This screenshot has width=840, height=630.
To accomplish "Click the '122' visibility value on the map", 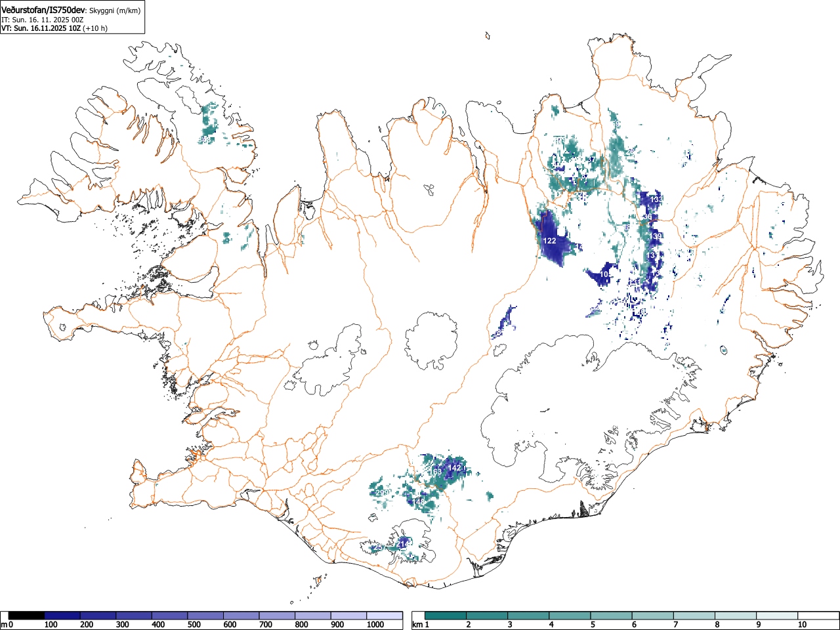I will 549,241.
